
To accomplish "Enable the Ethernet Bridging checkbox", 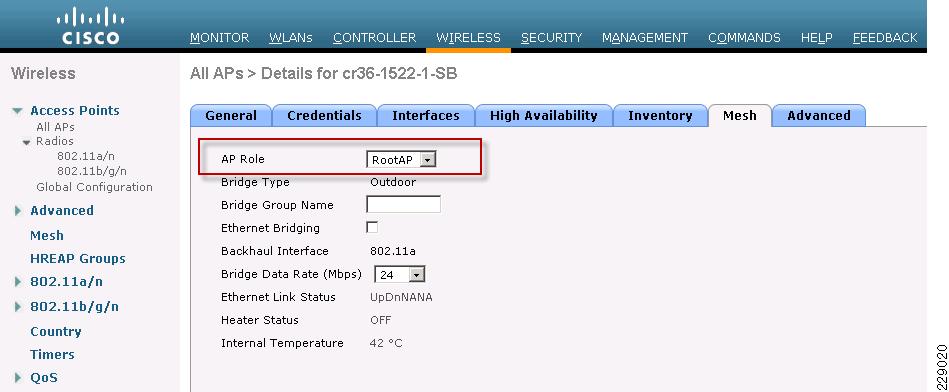I will click(x=372, y=227).
